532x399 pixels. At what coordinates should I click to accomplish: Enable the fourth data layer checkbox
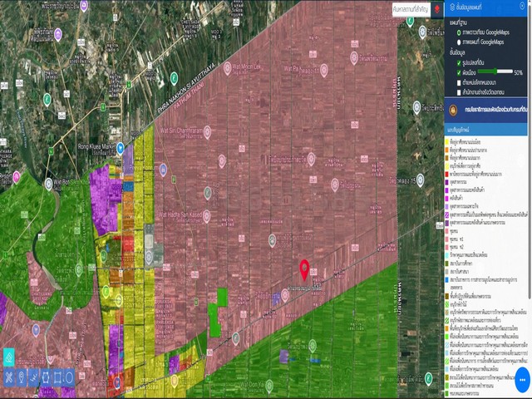458,91
